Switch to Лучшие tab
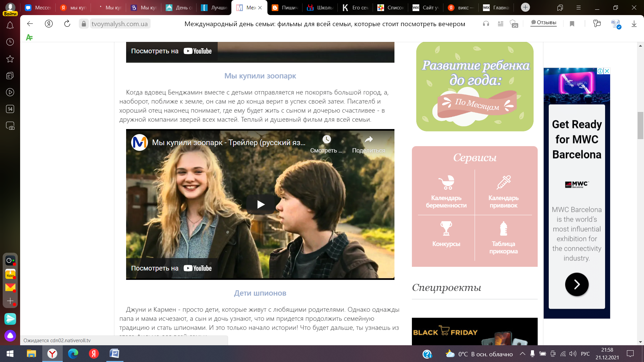The image size is (644, 362). (x=214, y=7)
